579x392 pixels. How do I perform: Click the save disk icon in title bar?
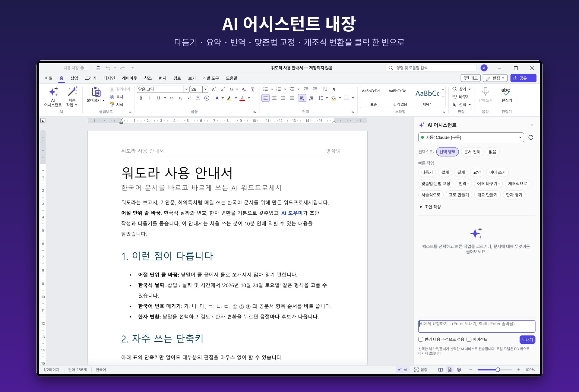coord(98,68)
